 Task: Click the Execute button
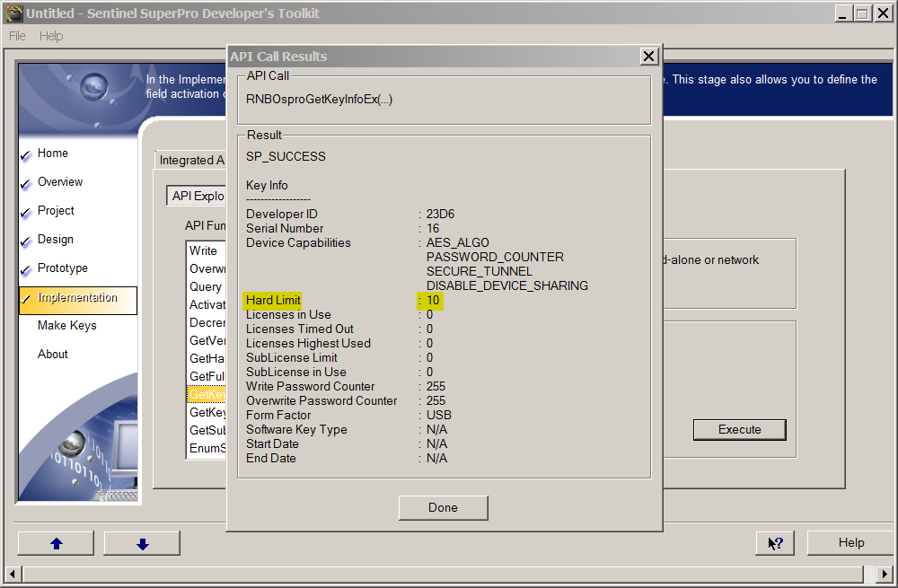739,430
